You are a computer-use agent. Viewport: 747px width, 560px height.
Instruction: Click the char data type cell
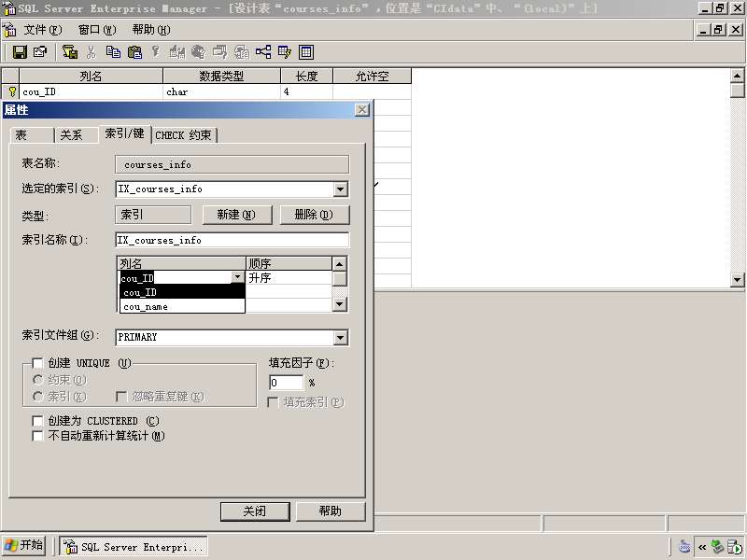coord(222,91)
